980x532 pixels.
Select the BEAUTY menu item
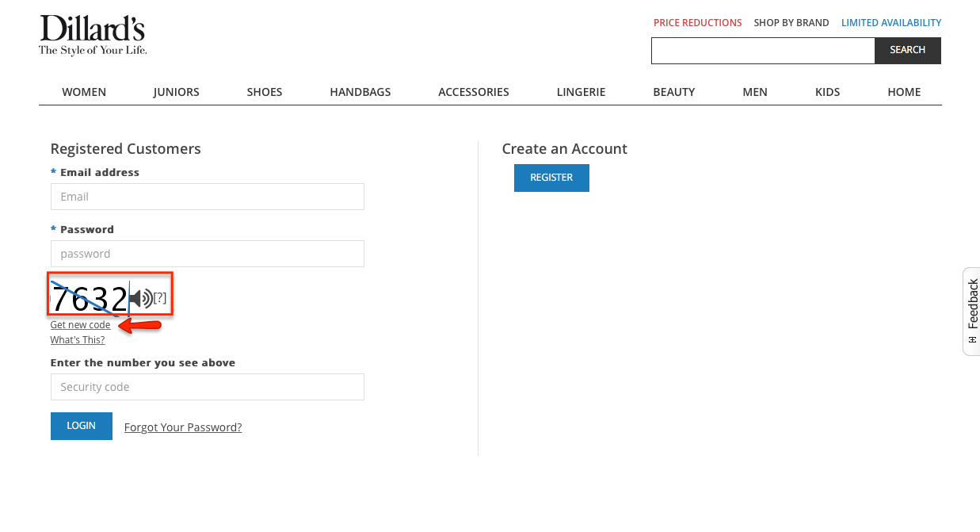click(673, 91)
